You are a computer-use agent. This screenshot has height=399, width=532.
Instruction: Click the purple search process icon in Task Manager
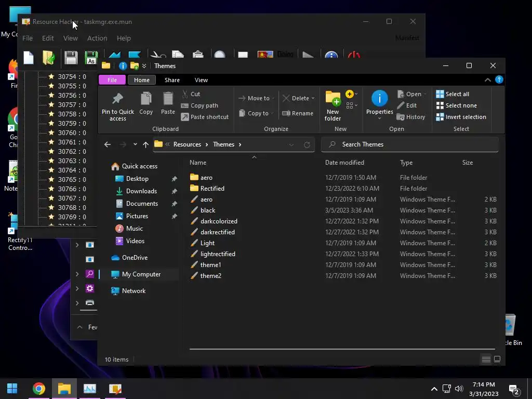(89, 274)
